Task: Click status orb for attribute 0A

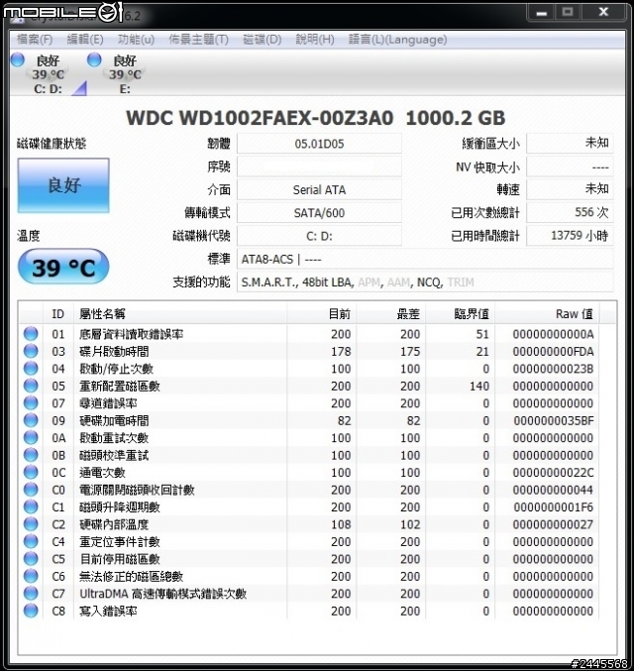Action: [x=31, y=437]
